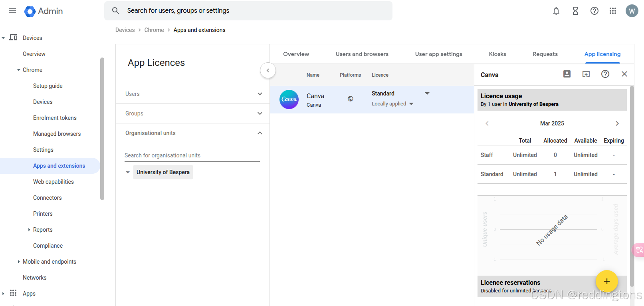644x306 pixels.
Task: Click the top search users field
Action: point(248,11)
